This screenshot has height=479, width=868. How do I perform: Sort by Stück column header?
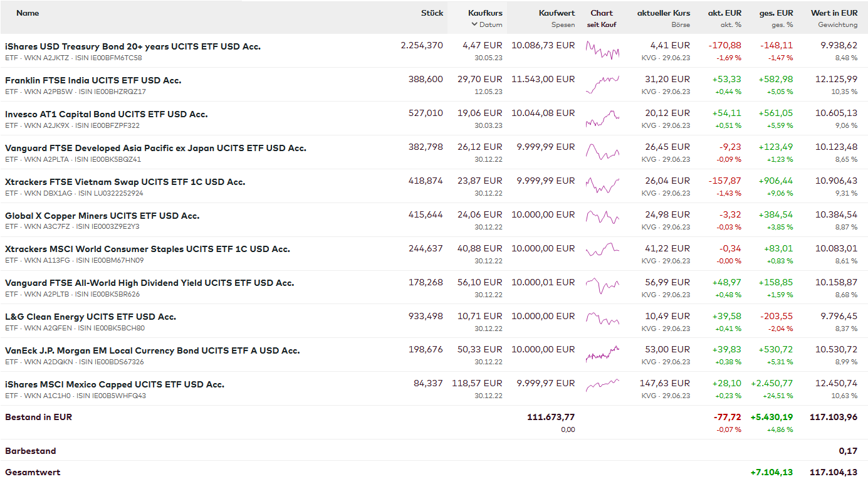[432, 13]
